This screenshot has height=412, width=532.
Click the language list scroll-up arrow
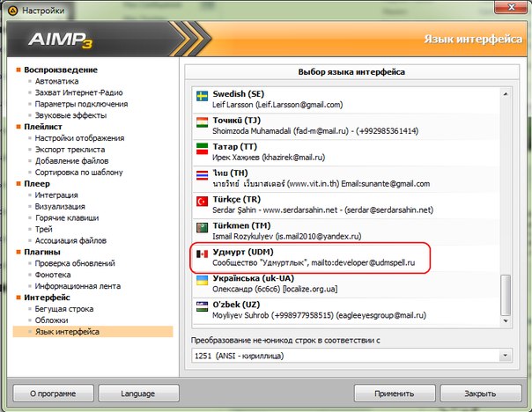tap(506, 93)
